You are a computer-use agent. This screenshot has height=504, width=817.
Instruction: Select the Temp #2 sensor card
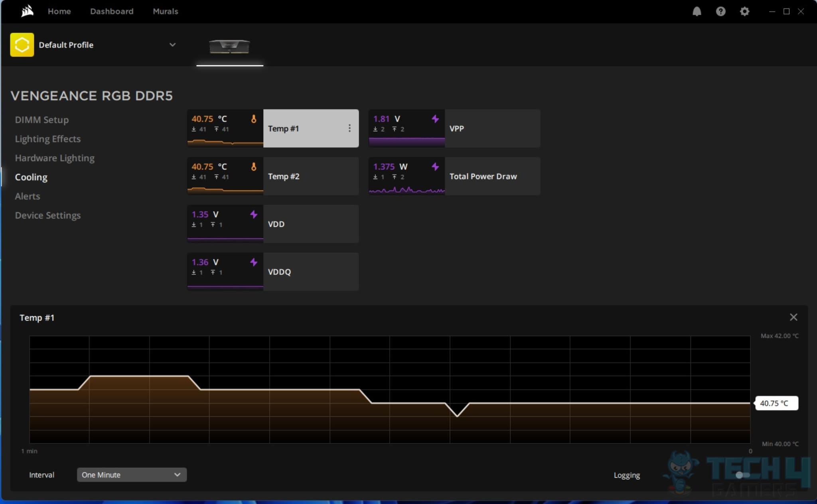[x=273, y=176]
